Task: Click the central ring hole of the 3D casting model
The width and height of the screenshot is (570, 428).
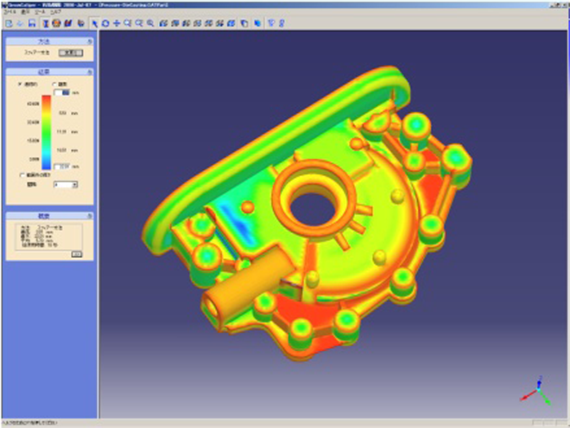Action: [313, 209]
